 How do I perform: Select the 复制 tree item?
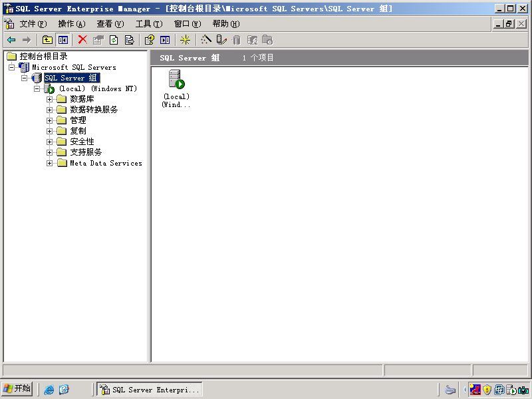pyautogui.click(x=78, y=131)
